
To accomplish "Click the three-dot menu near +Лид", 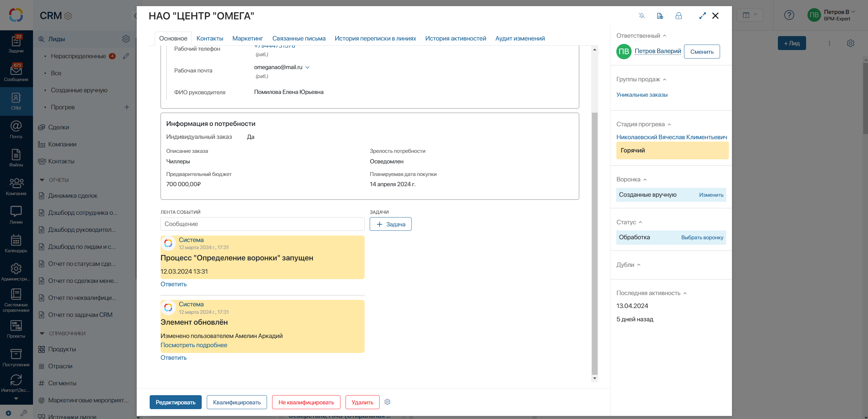I will (x=830, y=43).
